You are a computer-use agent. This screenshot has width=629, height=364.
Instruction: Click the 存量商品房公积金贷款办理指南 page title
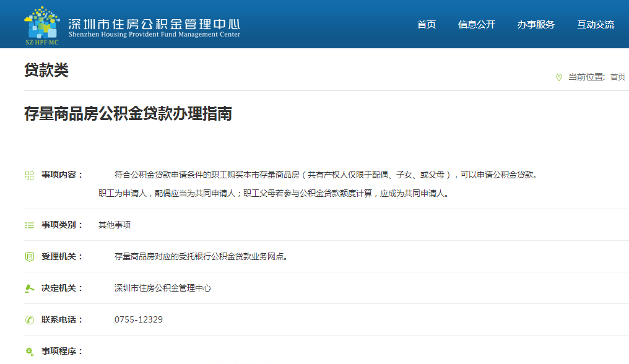[128, 113]
